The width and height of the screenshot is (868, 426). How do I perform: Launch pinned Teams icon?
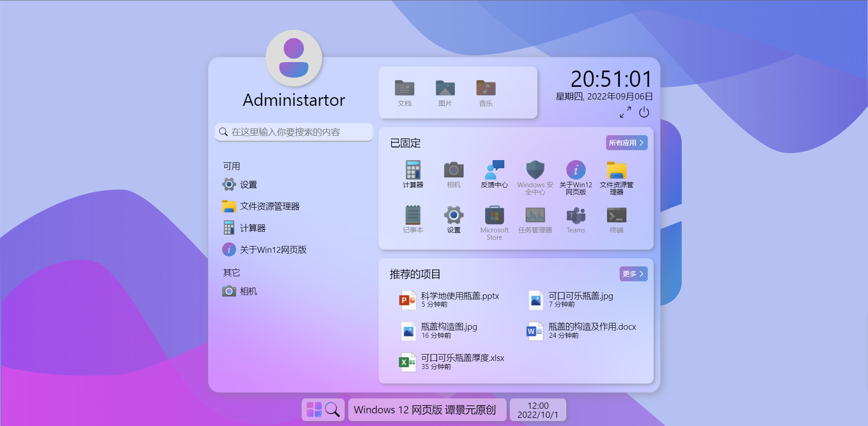[576, 215]
